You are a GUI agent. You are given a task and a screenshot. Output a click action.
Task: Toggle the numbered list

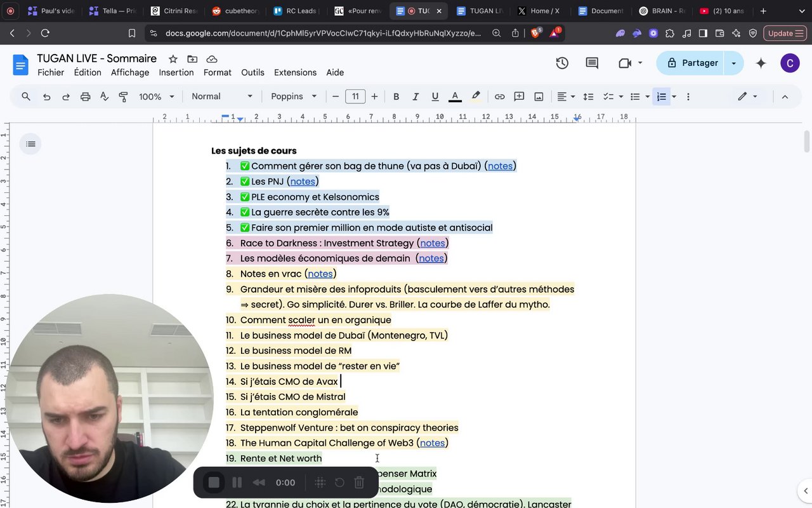[662, 97]
